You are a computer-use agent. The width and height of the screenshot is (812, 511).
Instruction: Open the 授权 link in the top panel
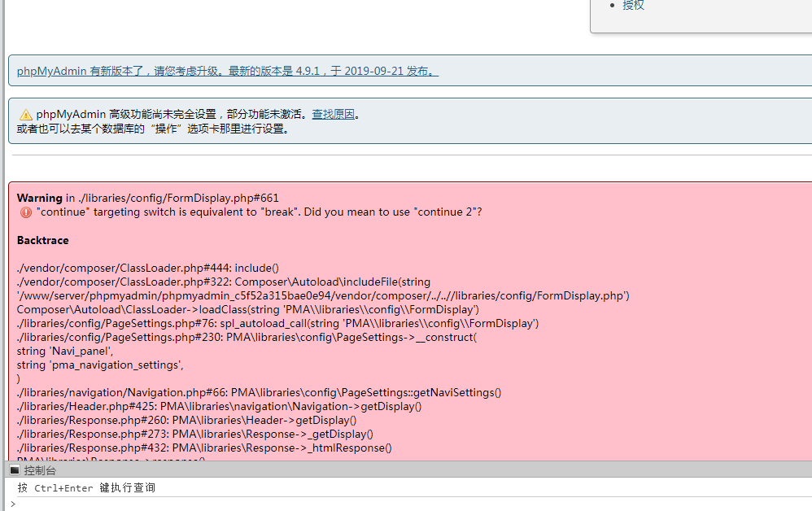coord(633,5)
